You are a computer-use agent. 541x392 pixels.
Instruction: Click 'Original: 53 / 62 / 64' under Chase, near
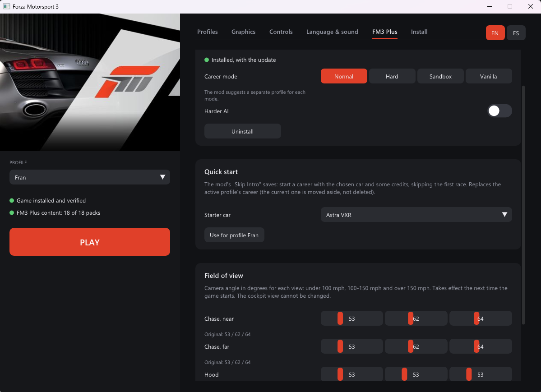tap(227, 334)
